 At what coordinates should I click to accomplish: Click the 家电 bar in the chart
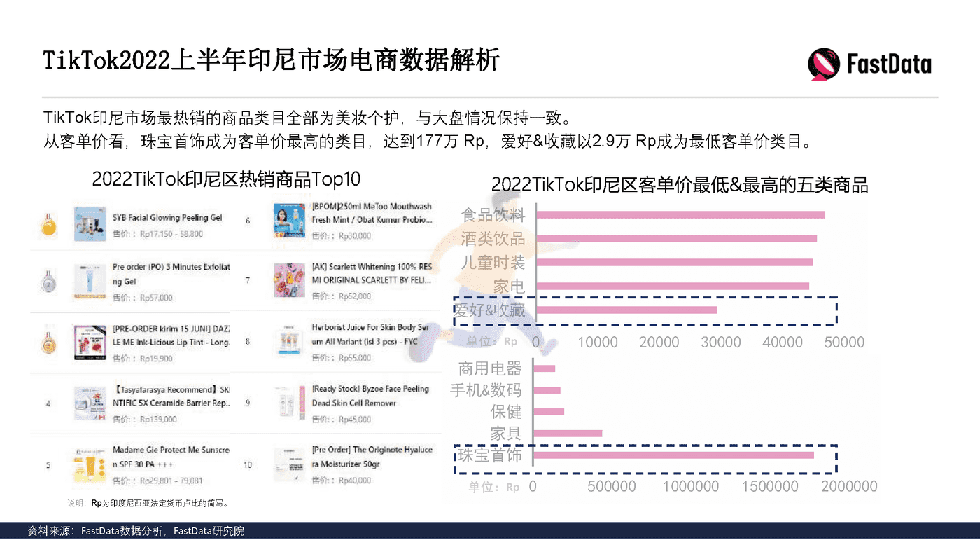click(x=673, y=286)
